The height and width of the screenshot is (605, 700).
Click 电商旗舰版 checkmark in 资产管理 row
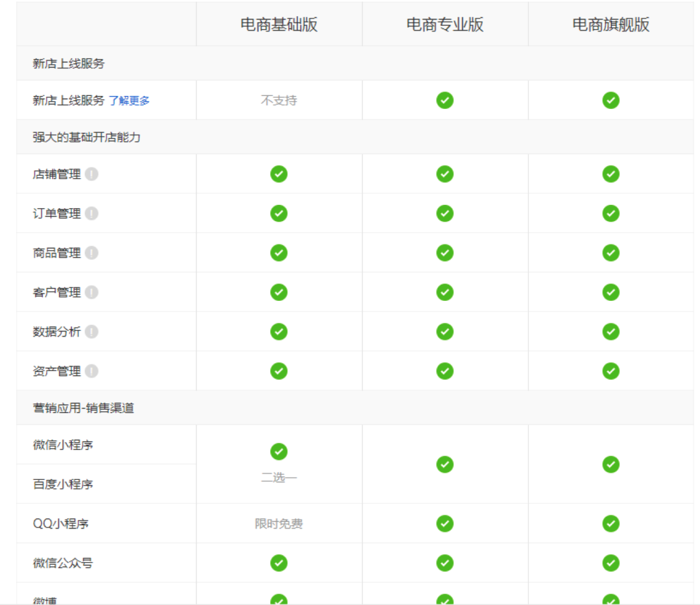tap(611, 371)
